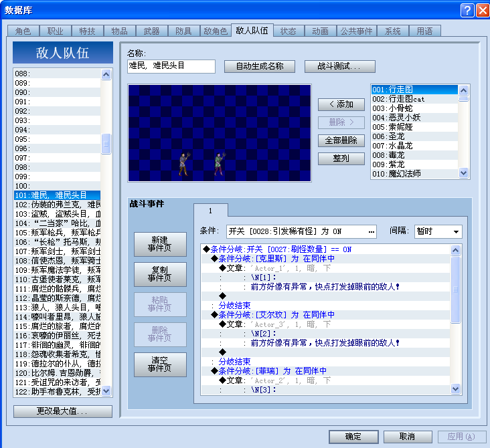Click the 清空事件页 button
The height and width of the screenshot is (448, 490).
click(160, 364)
